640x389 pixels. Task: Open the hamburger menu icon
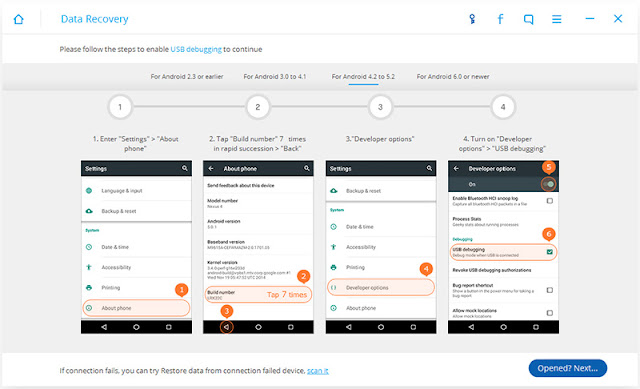pos(556,19)
